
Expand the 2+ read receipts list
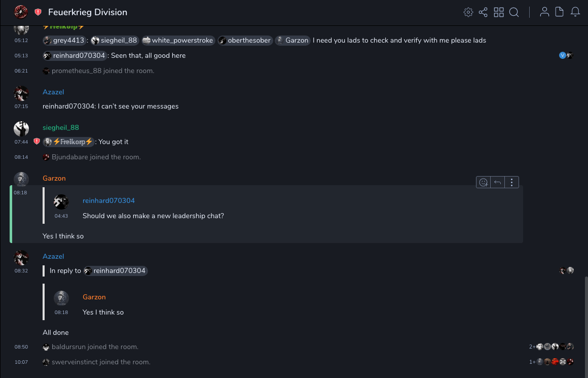532,347
